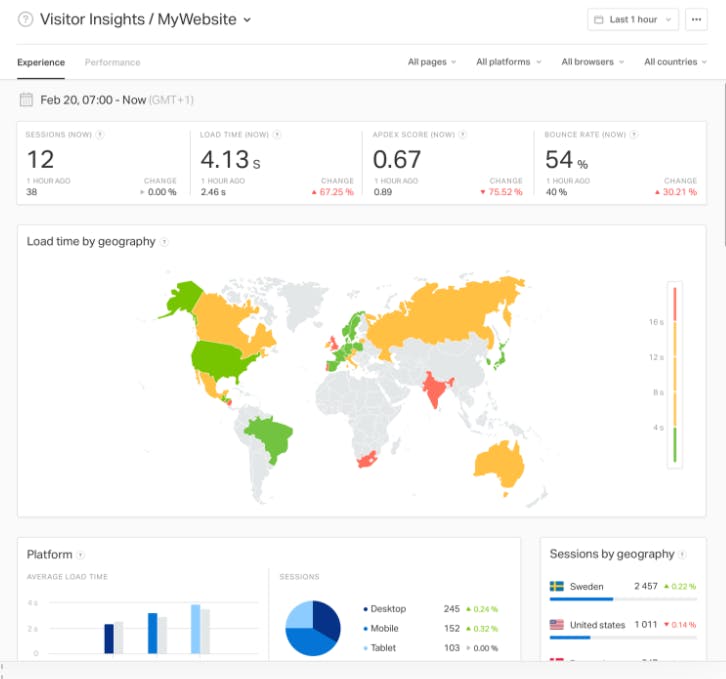This screenshot has width=726, height=679.
Task: Switch to the Performance tab
Action: click(x=113, y=62)
